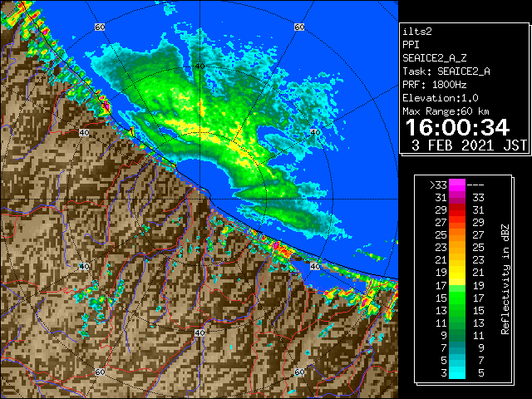Select the '3 FEB 2021 JST' date
532x399 pixels.
point(469,145)
